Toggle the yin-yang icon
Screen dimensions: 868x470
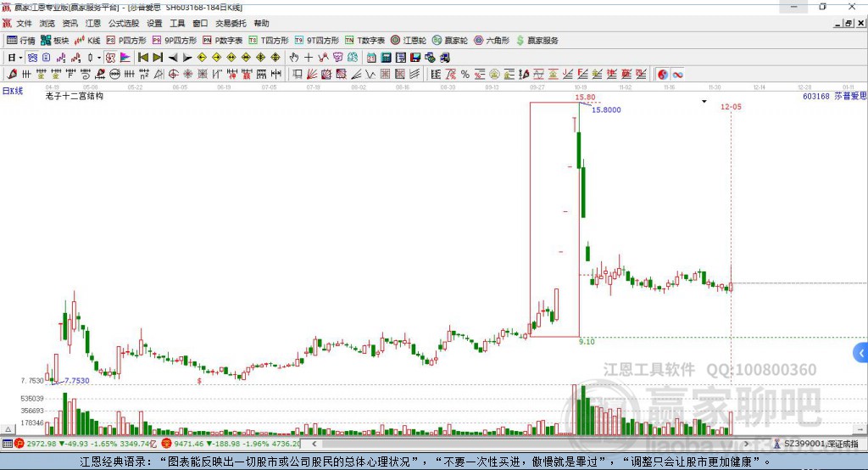[663, 75]
